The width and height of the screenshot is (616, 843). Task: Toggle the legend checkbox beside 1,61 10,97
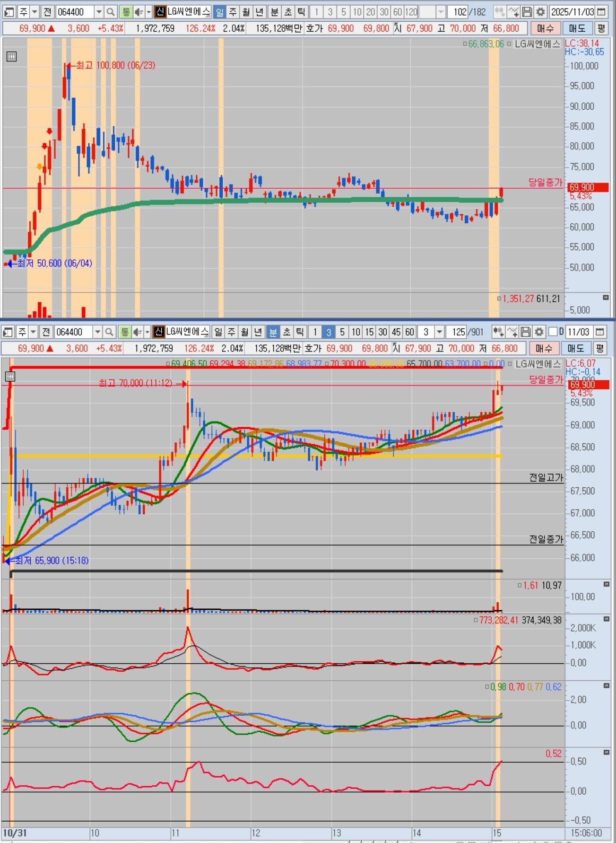coord(520,586)
